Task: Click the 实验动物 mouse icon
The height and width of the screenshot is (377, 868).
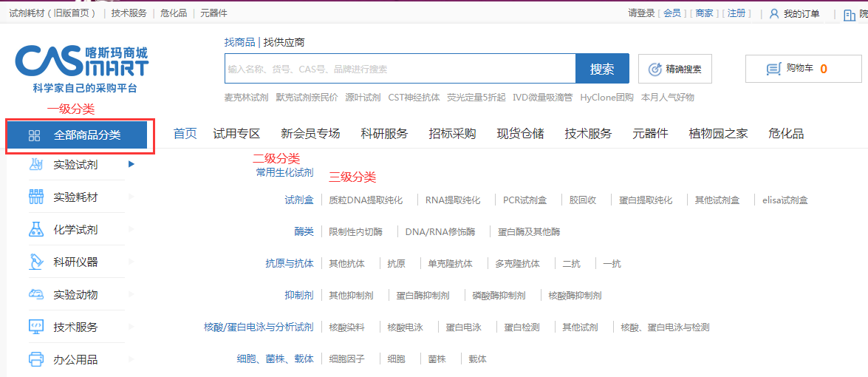Action: [x=35, y=295]
